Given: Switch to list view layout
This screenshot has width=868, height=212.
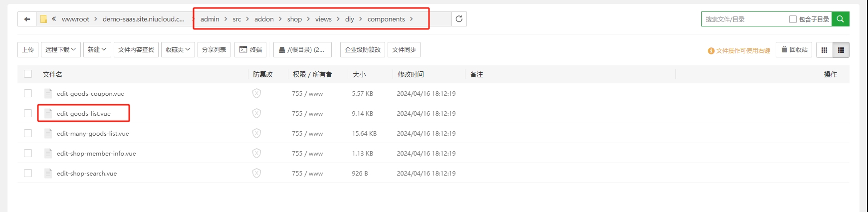Looking at the screenshot, I should click(x=841, y=50).
